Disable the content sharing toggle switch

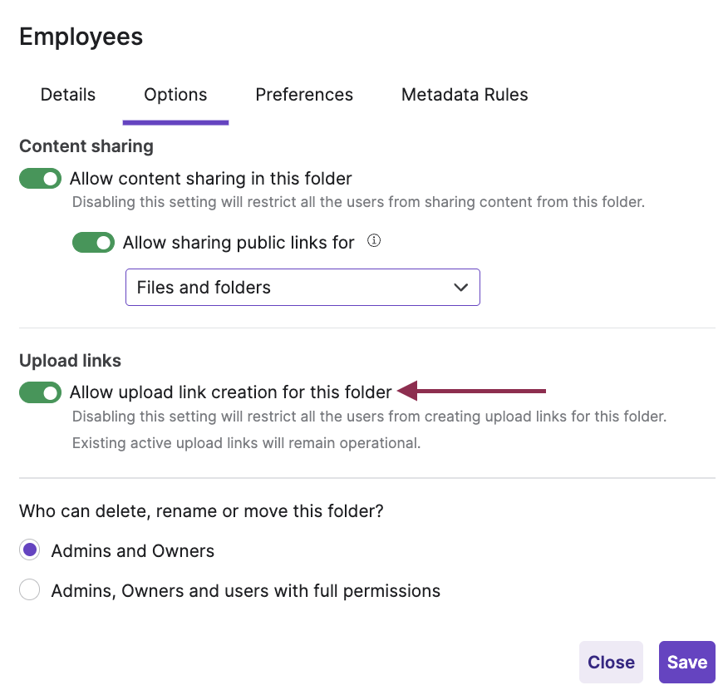click(41, 179)
